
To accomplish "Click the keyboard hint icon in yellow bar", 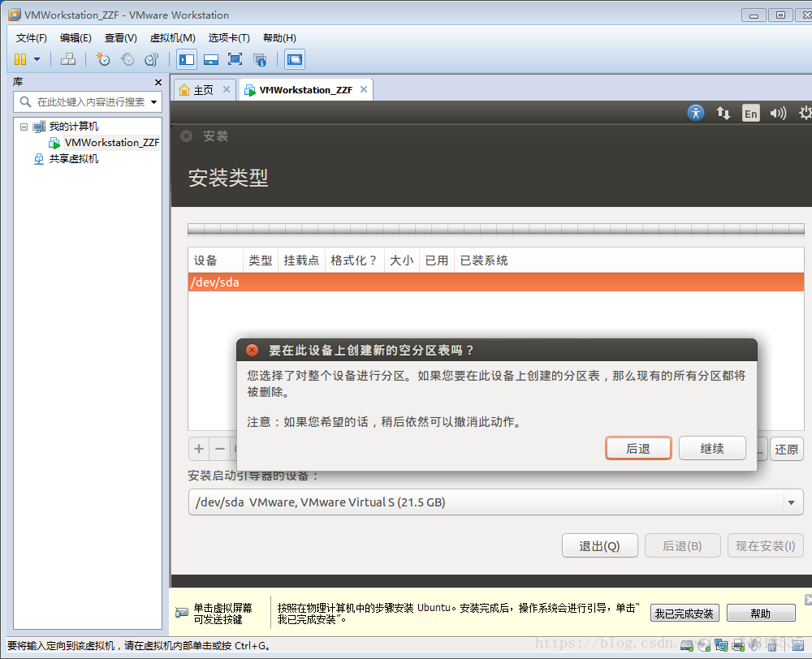I will (x=182, y=613).
